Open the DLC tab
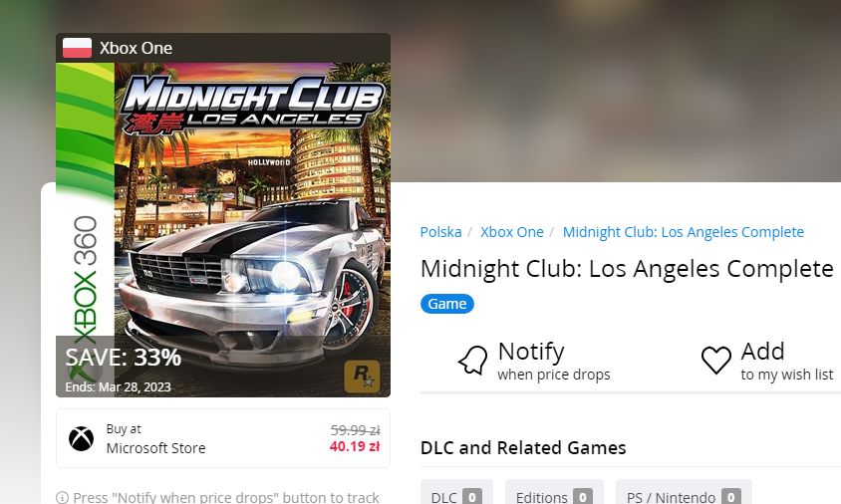 456,494
